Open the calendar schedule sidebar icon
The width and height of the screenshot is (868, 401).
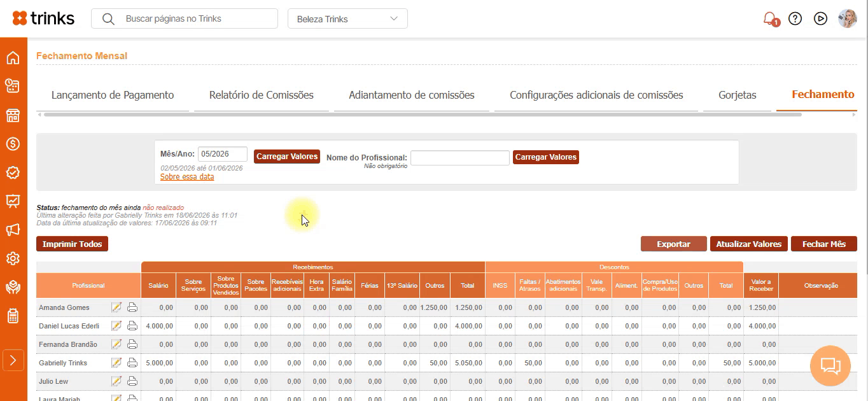(13, 86)
